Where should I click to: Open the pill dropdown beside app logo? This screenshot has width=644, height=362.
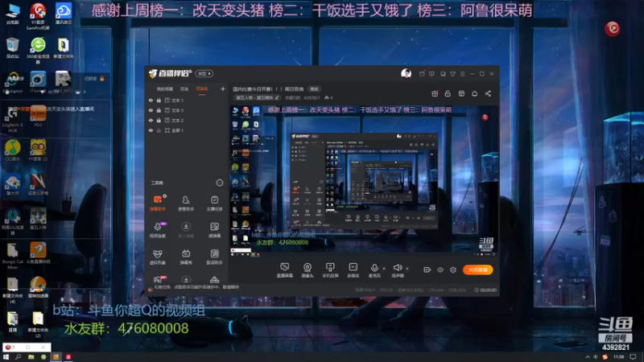(x=204, y=73)
